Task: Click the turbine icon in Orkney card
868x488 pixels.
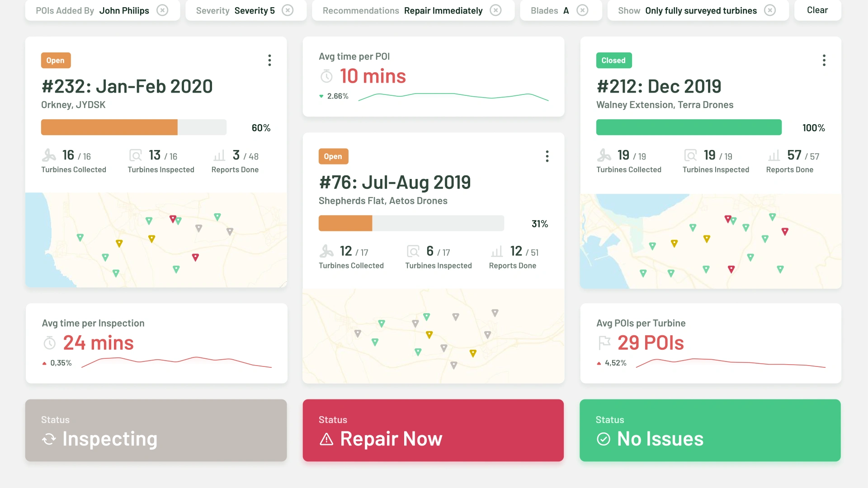Action: 49,155
